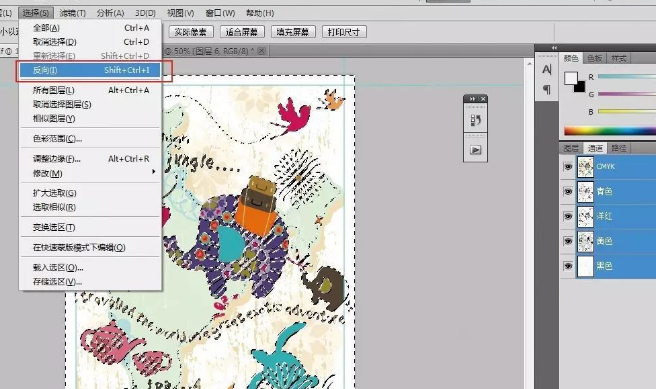This screenshot has width=656, height=389.
Task: Click the 适合屏幕 button
Action: [242, 32]
